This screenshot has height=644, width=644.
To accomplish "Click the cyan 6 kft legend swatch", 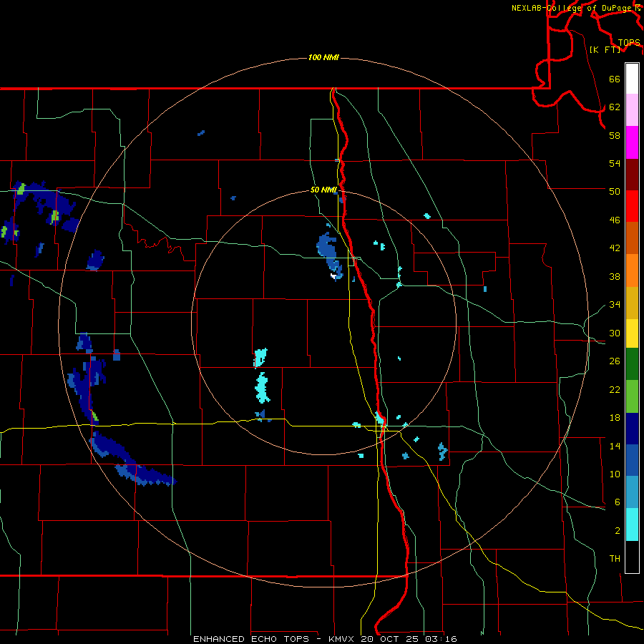I will point(632,525).
